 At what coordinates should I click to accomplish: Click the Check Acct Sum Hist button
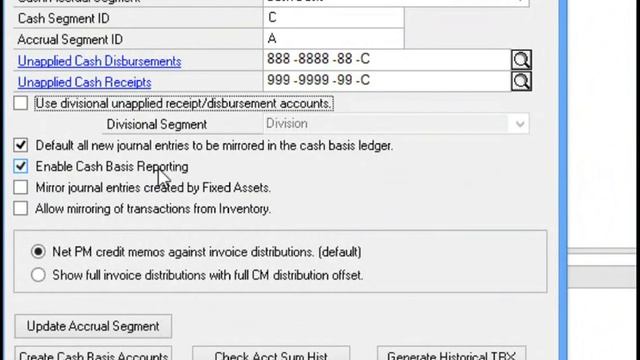point(271,353)
